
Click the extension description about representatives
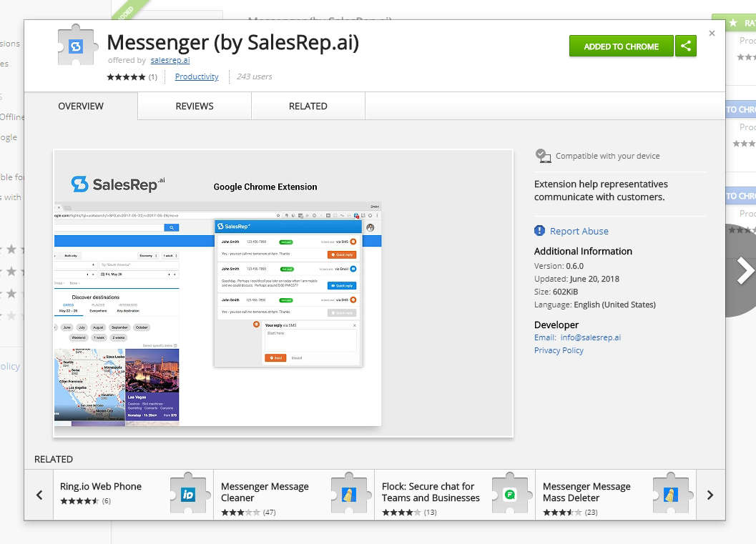tap(601, 190)
